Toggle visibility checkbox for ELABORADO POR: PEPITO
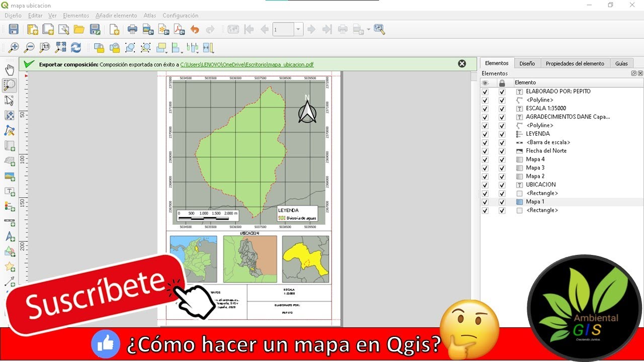The height and width of the screenshot is (362, 644). [x=485, y=92]
